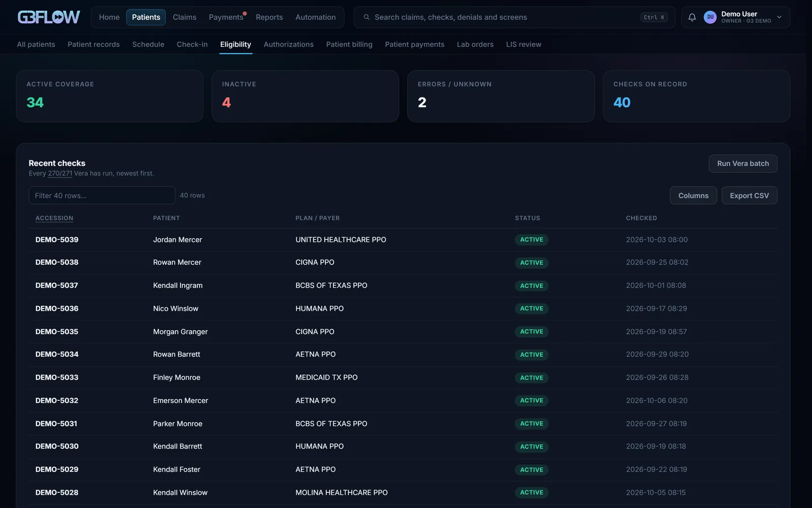Focus the Filter 40 rows field
This screenshot has width=812, height=508.
[101, 196]
